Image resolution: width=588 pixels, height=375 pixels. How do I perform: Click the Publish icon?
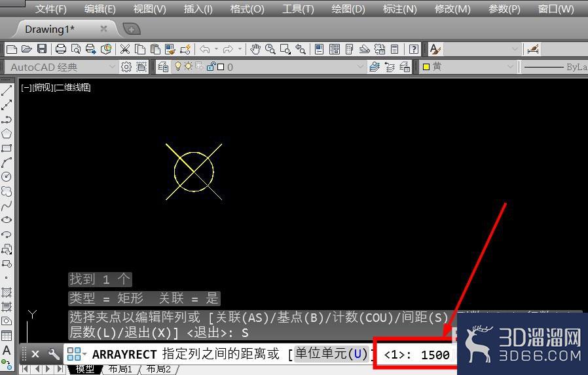[x=91, y=49]
